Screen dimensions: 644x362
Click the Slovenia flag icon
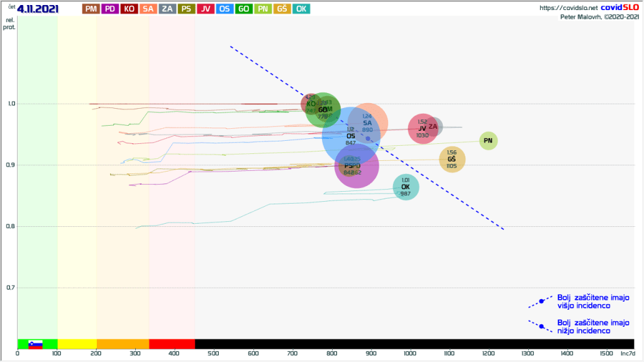35,344
